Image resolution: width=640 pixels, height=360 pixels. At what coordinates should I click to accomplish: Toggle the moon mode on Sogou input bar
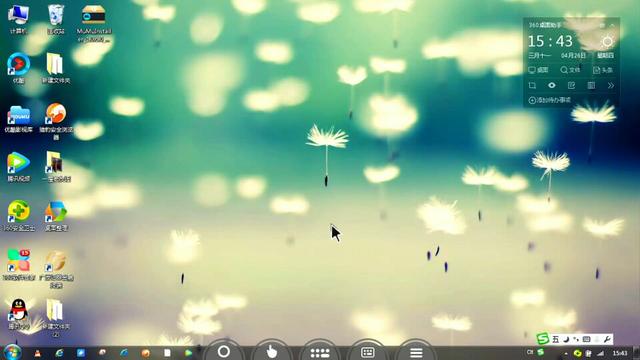pos(567,339)
